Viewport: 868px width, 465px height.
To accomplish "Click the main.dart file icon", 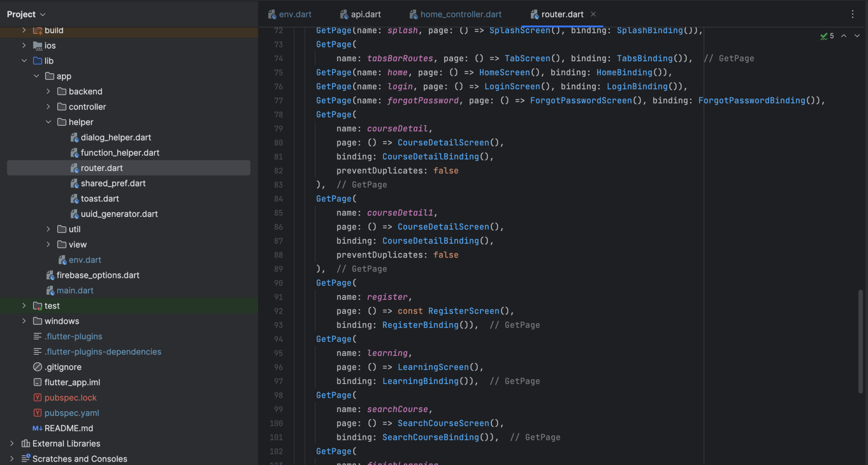I will pyautogui.click(x=50, y=290).
